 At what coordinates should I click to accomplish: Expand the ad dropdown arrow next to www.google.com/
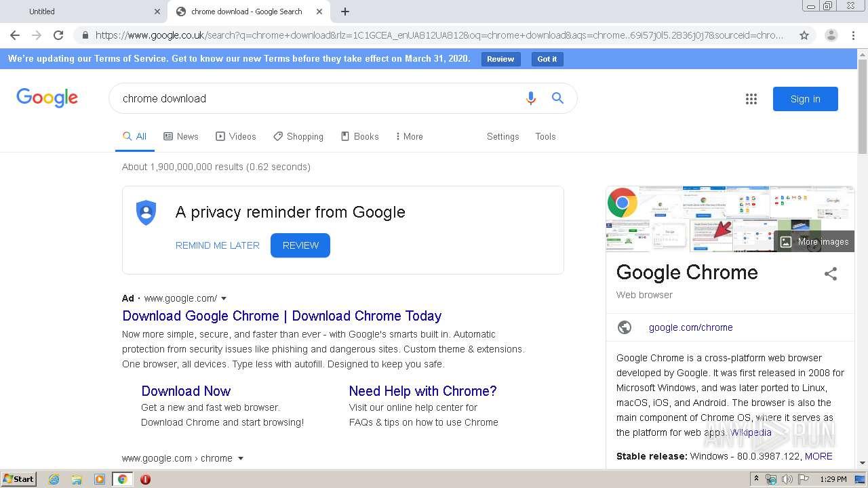point(224,298)
